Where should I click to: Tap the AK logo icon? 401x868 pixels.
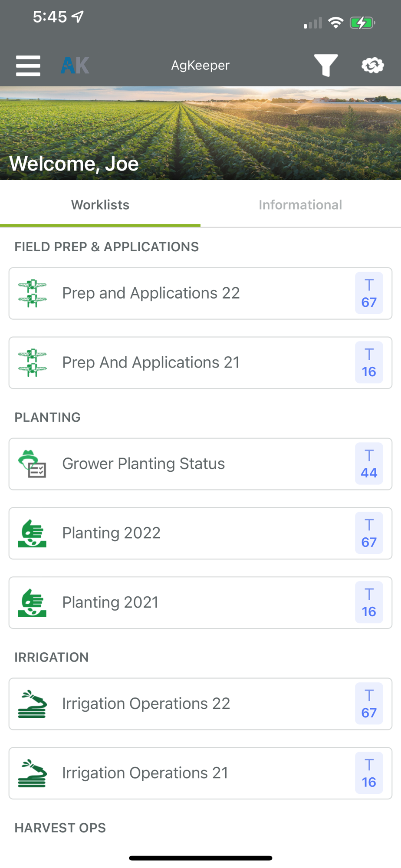(75, 66)
